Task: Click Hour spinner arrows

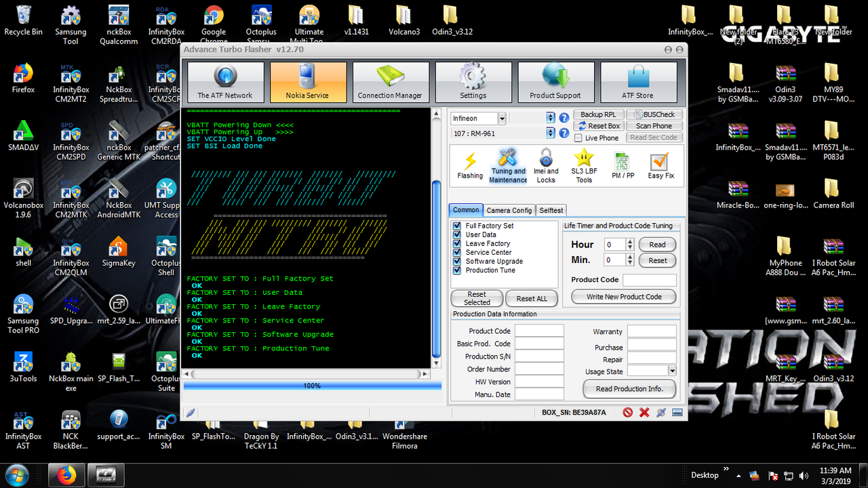Action: [x=630, y=244]
